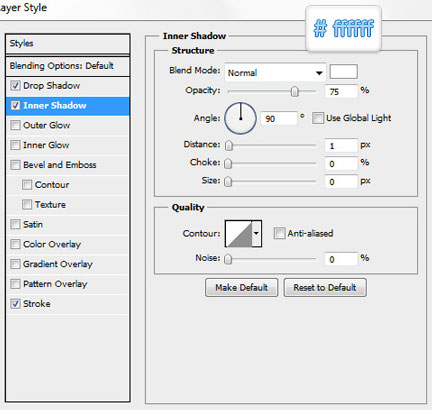Click the Make Default button

(241, 287)
